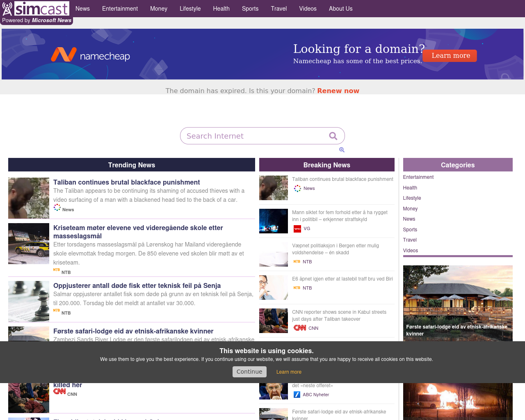Click thumbnail of E6 åpnet igjen story
This screenshot has width=525, height=420.
tap(274, 288)
